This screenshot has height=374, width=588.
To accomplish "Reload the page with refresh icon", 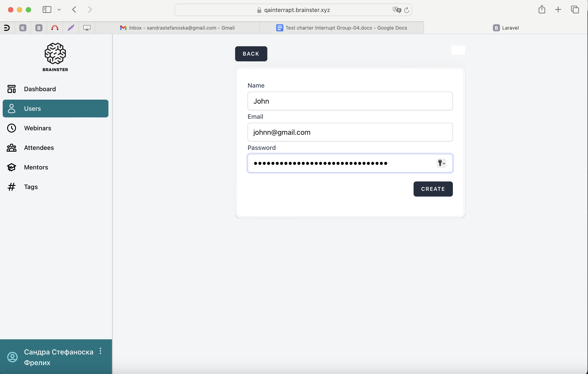I will (407, 10).
